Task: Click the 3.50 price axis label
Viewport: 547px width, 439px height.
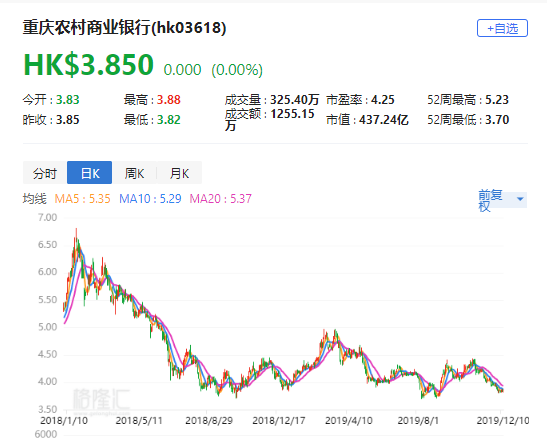Action: [47, 409]
